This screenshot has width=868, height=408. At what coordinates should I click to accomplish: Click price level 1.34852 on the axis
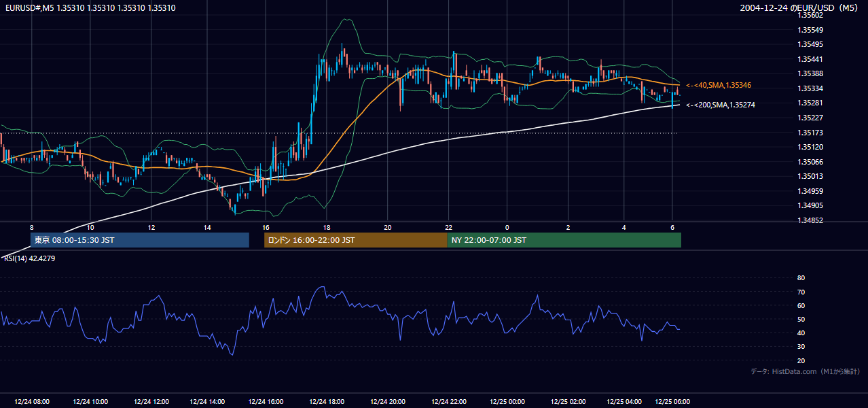pyautogui.click(x=810, y=220)
